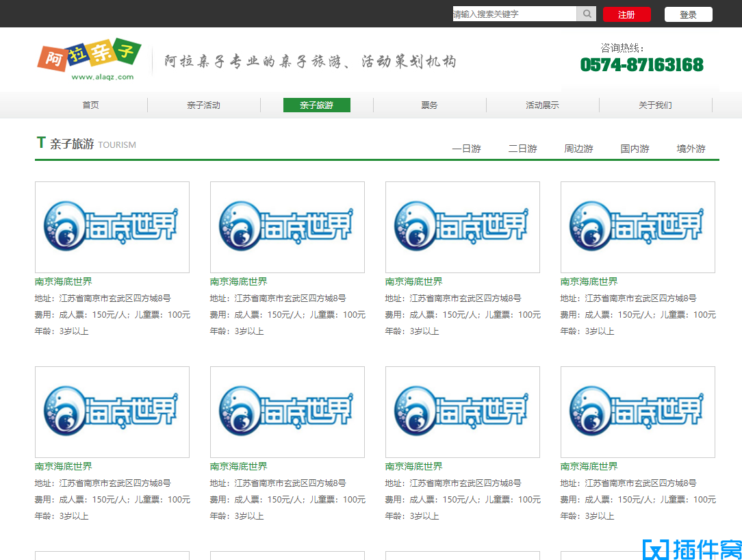Click the first 南京海底世界 title in top row

(64, 281)
